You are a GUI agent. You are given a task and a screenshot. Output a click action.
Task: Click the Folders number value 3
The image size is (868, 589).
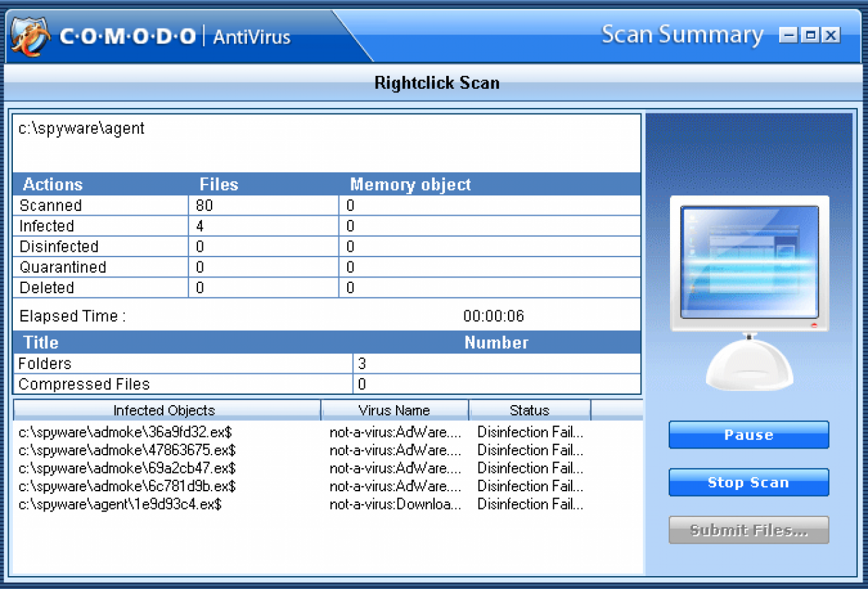(362, 364)
